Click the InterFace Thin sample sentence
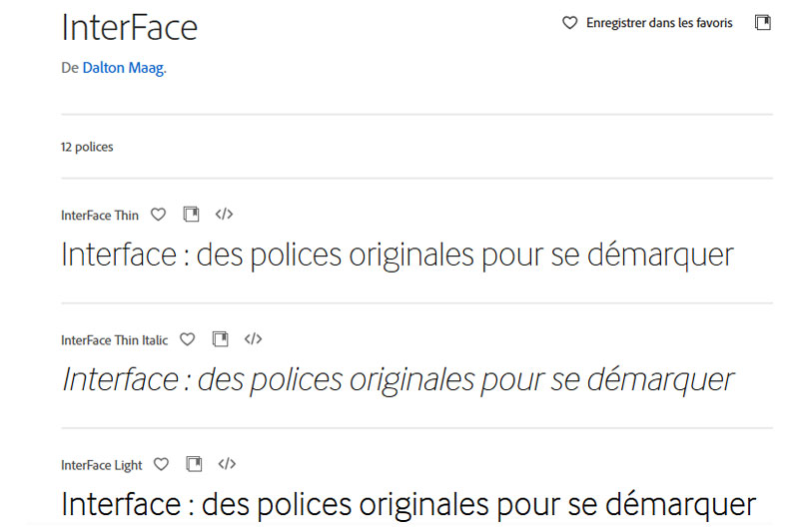The image size is (799, 532). coord(398,256)
